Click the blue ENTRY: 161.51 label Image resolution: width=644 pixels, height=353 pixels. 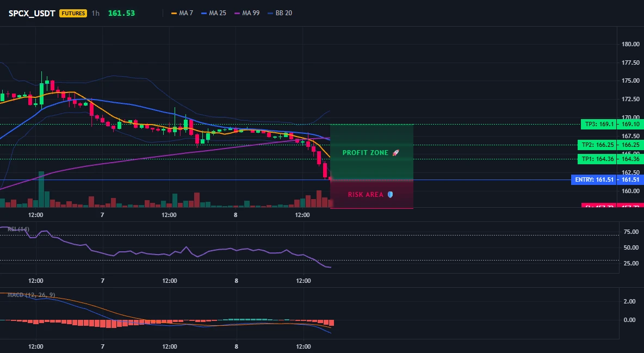point(594,179)
